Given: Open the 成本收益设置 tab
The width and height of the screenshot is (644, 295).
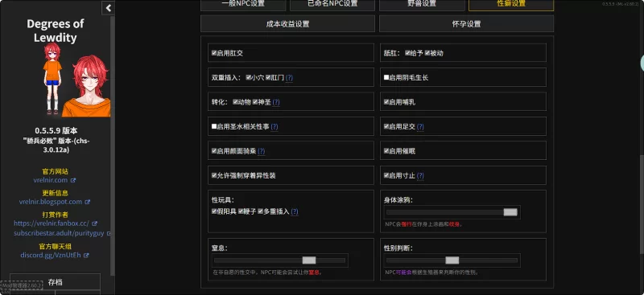Looking at the screenshot, I should coord(287,24).
